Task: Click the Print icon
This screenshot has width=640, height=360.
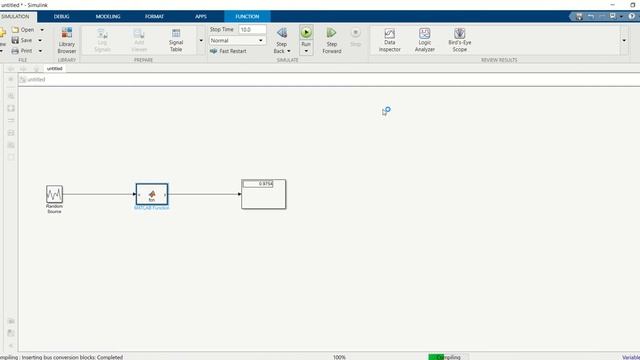Action: click(15, 51)
